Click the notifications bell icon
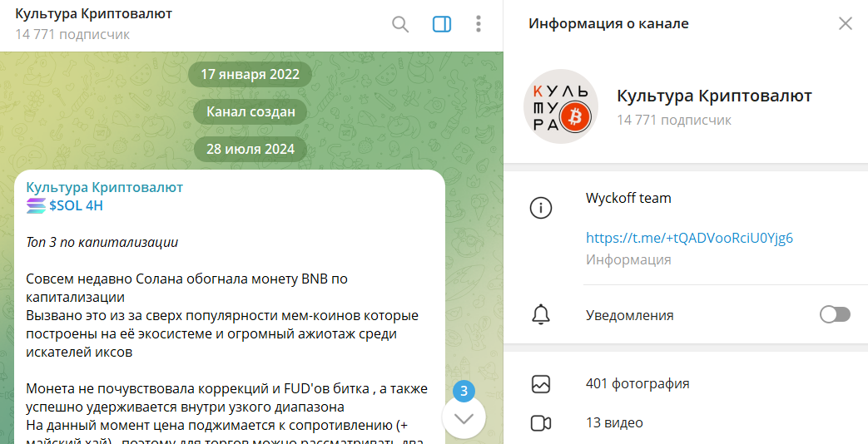868x444 pixels. coord(541,315)
